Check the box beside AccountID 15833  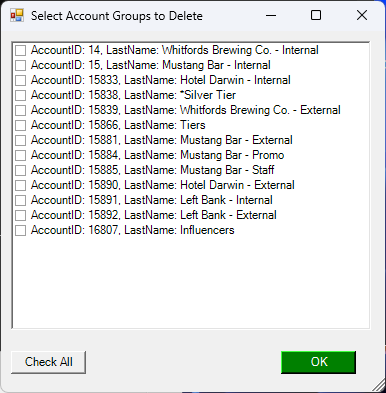(20, 80)
